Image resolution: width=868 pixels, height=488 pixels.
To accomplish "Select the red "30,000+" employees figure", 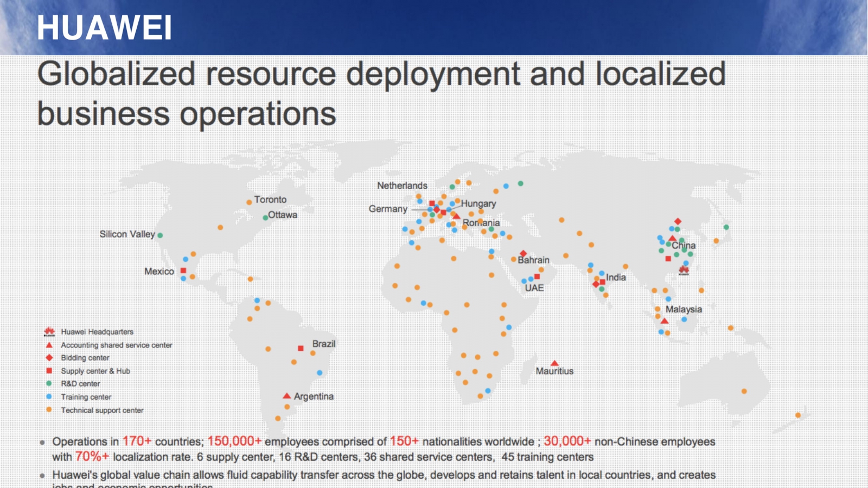I will click(567, 441).
